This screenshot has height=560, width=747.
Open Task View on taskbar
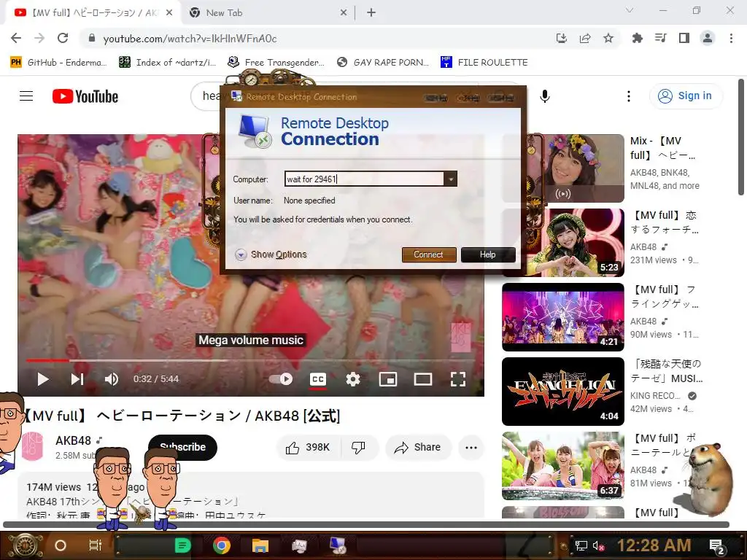click(x=96, y=545)
